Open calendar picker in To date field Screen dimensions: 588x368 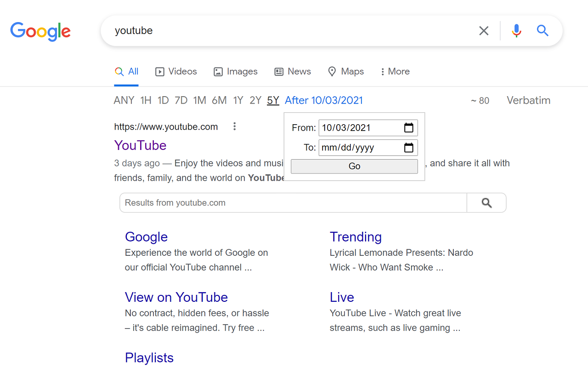click(x=408, y=148)
